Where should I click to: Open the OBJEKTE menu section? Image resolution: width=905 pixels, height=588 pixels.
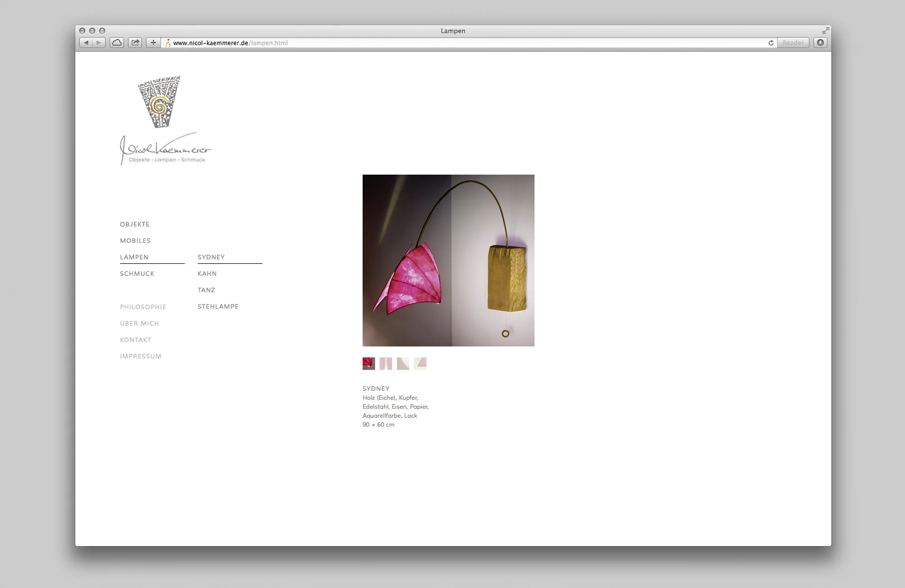pos(135,224)
